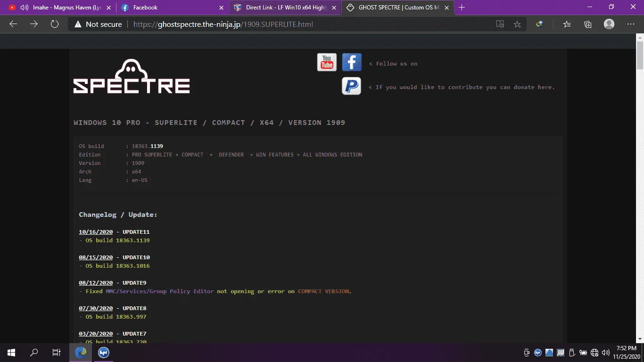This screenshot has width=644, height=362.
Task: Click the PRO SUPERLITE edition value line
Action: (247, 155)
